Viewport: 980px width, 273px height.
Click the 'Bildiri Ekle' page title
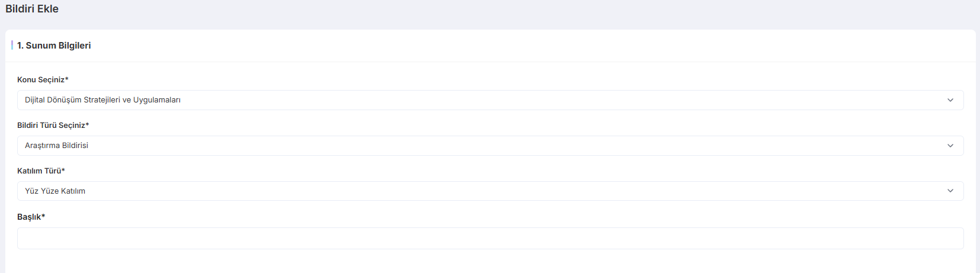[x=32, y=9]
